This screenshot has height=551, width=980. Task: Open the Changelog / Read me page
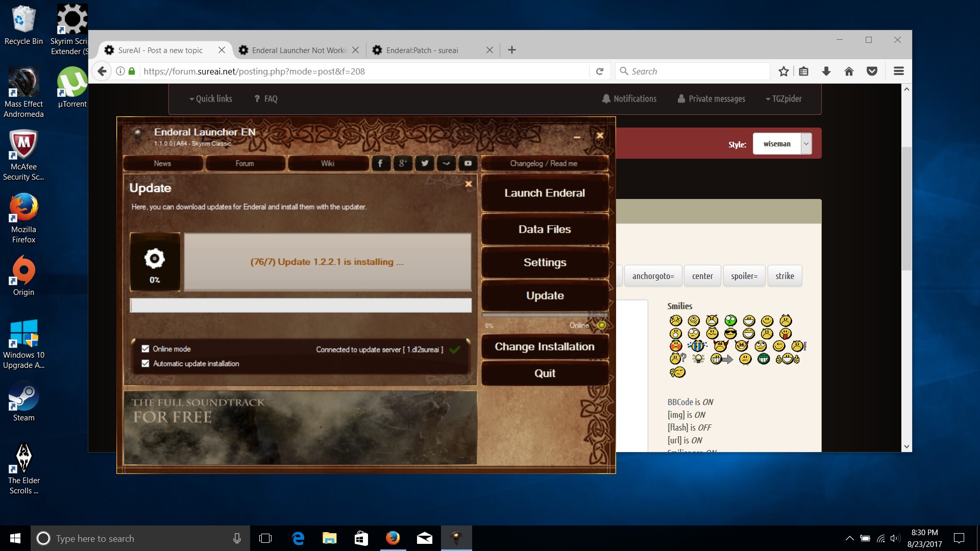tap(544, 163)
